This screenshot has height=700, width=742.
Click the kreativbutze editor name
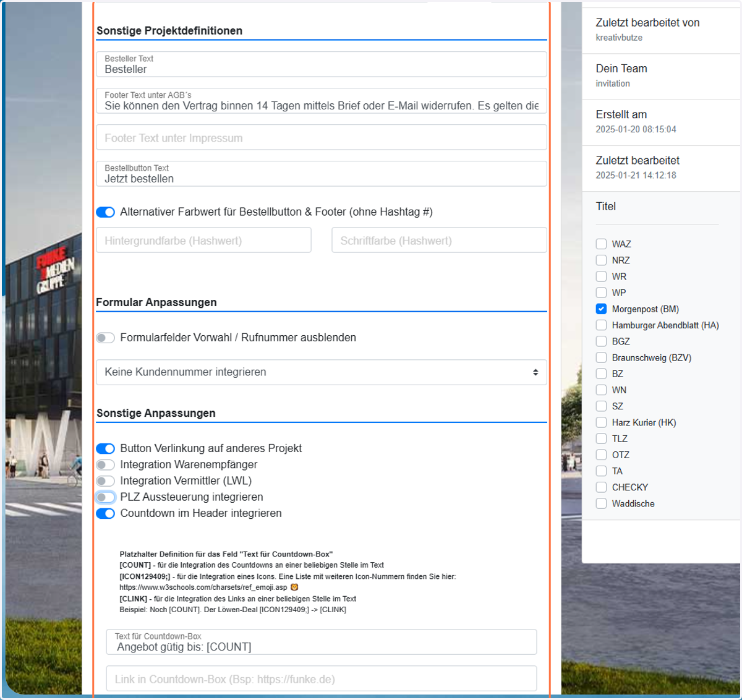619,38
